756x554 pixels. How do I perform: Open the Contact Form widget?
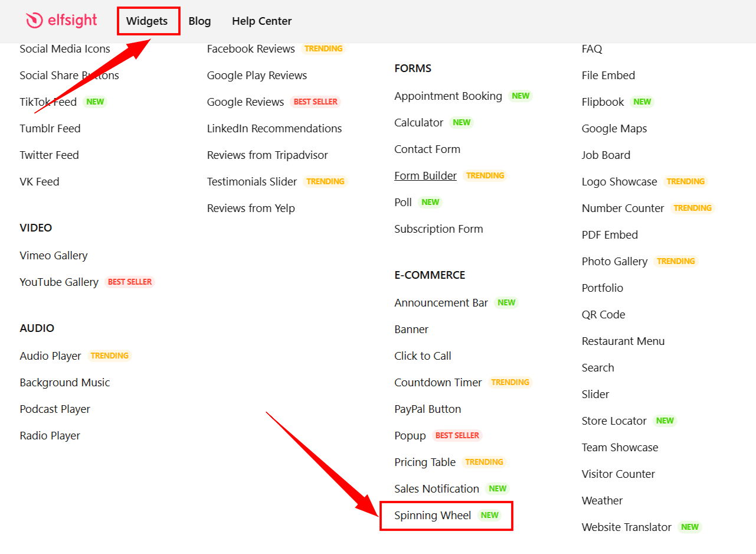pos(427,149)
